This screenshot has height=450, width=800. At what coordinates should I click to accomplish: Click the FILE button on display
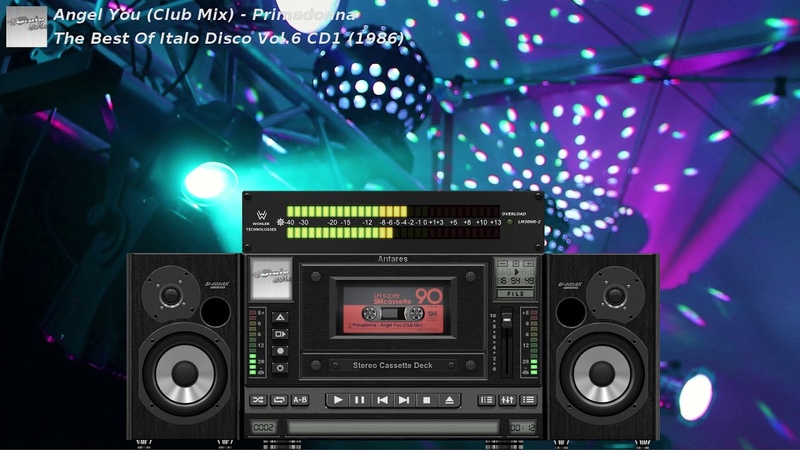(515, 294)
